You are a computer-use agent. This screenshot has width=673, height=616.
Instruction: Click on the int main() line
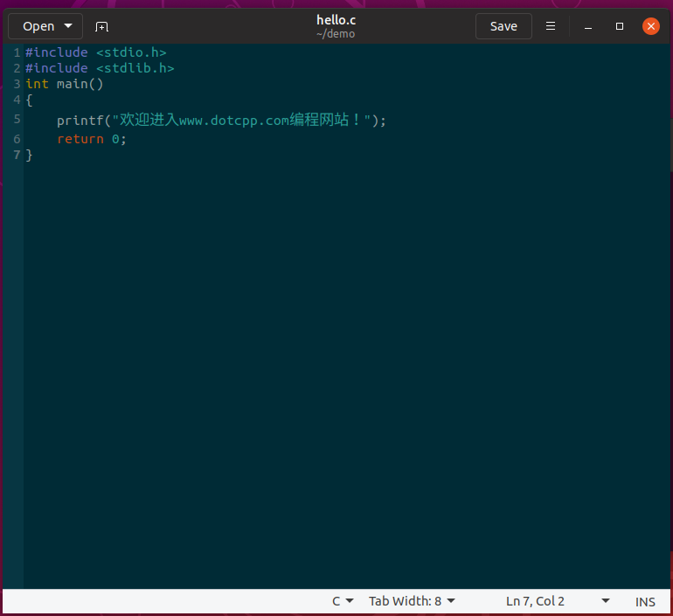[x=65, y=84]
